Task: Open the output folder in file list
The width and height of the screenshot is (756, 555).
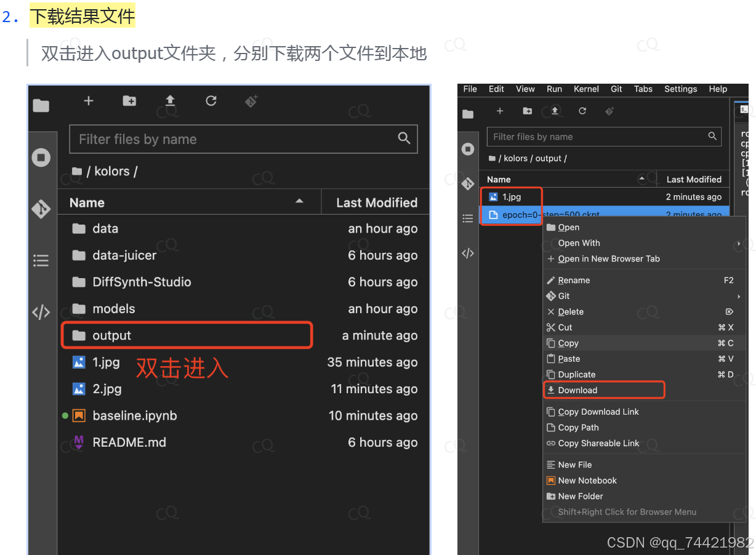Action: (111, 335)
